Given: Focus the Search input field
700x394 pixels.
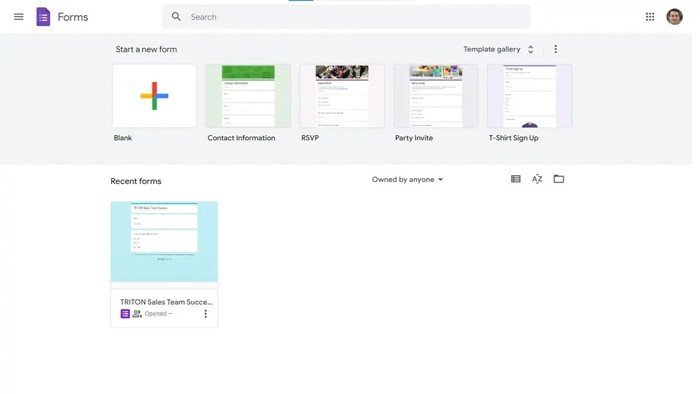Looking at the screenshot, I should click(346, 17).
